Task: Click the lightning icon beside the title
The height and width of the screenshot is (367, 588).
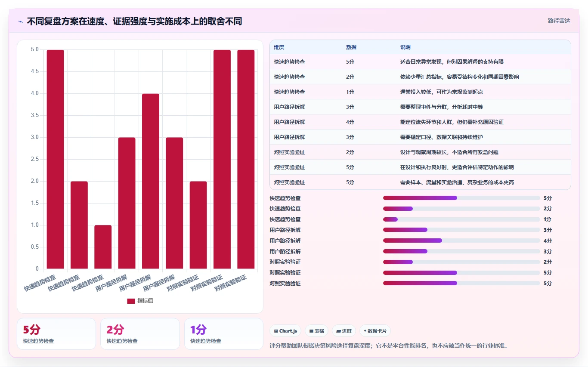Action: pos(20,22)
